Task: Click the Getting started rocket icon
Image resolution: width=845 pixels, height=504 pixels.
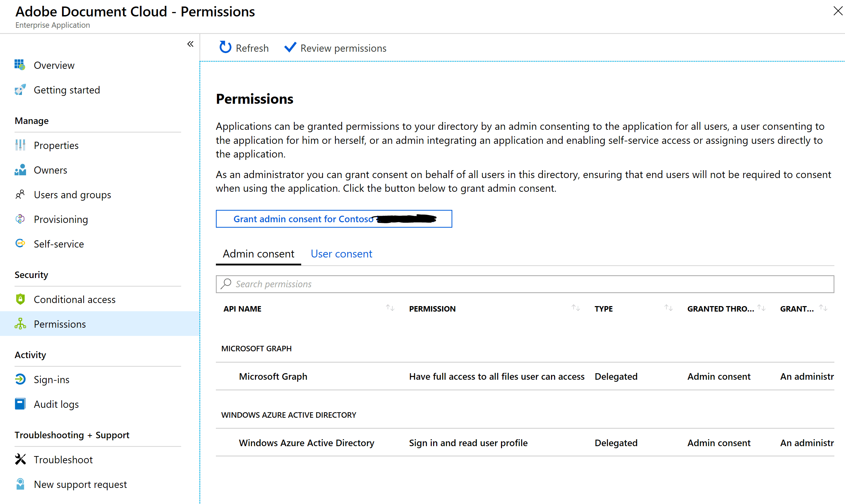Action: pyautogui.click(x=20, y=90)
